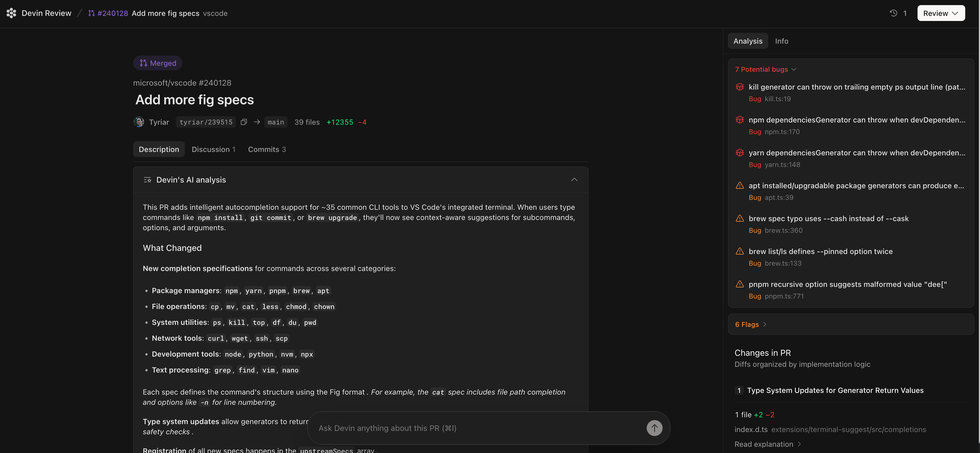Open PR #240128 link in header
The width and height of the screenshot is (980, 453).
coord(112,13)
